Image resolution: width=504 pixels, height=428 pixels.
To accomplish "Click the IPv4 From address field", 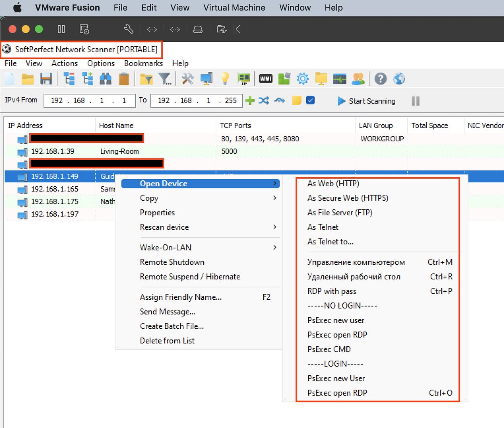I will click(89, 100).
